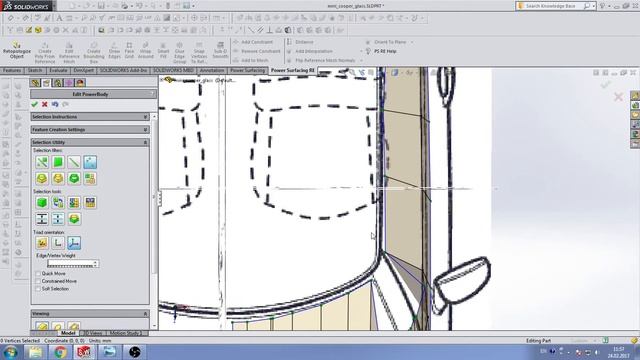Screen dimensions: 640x360
Task: Click the Retopologize Object tool
Action: (17, 51)
